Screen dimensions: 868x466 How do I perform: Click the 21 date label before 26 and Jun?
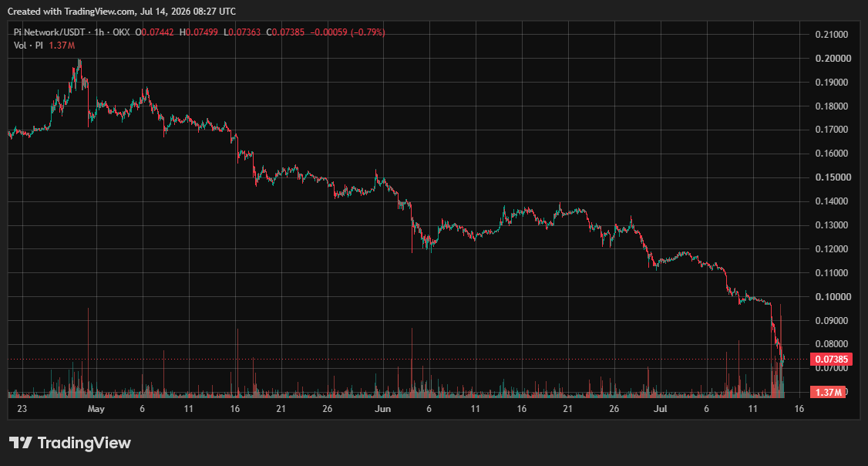pos(281,409)
